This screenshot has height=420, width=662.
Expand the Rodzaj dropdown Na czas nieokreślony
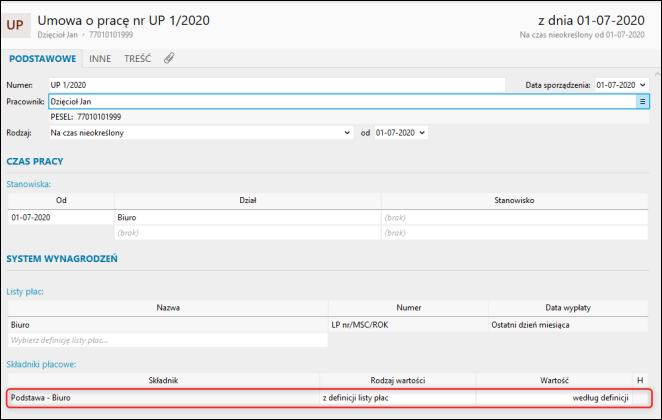pyautogui.click(x=347, y=133)
